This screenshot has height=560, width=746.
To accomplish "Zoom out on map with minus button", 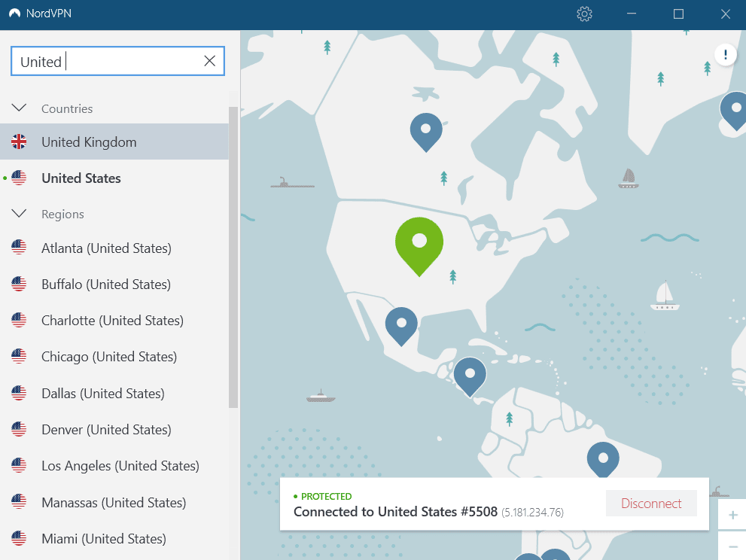I will pyautogui.click(x=732, y=546).
